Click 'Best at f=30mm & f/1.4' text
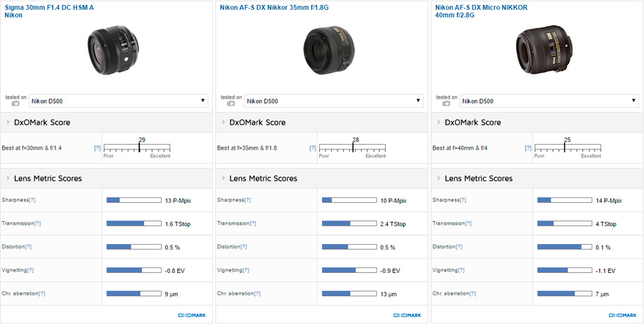Viewport: 644px width, 324px height. pos(31,148)
